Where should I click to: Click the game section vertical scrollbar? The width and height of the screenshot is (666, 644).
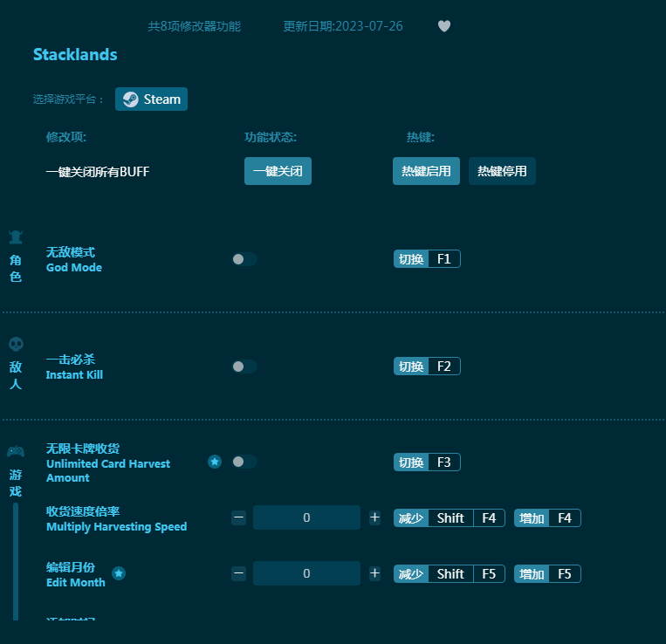point(16,561)
